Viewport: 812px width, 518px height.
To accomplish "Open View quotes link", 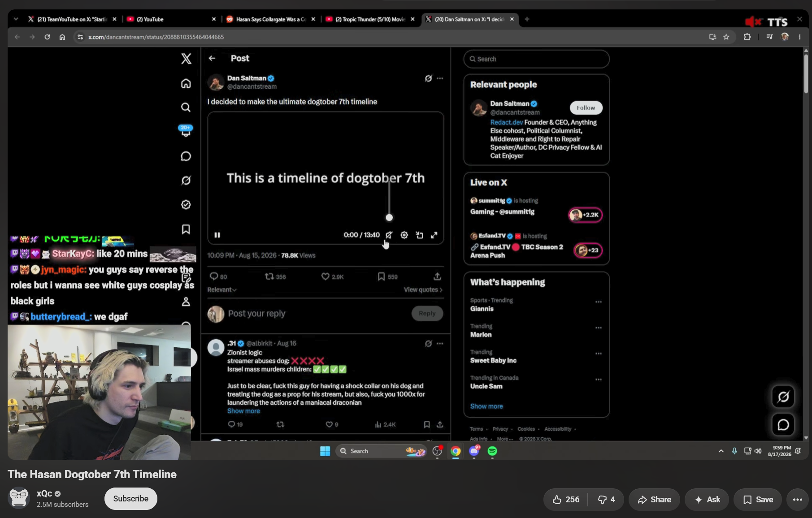I will click(423, 290).
